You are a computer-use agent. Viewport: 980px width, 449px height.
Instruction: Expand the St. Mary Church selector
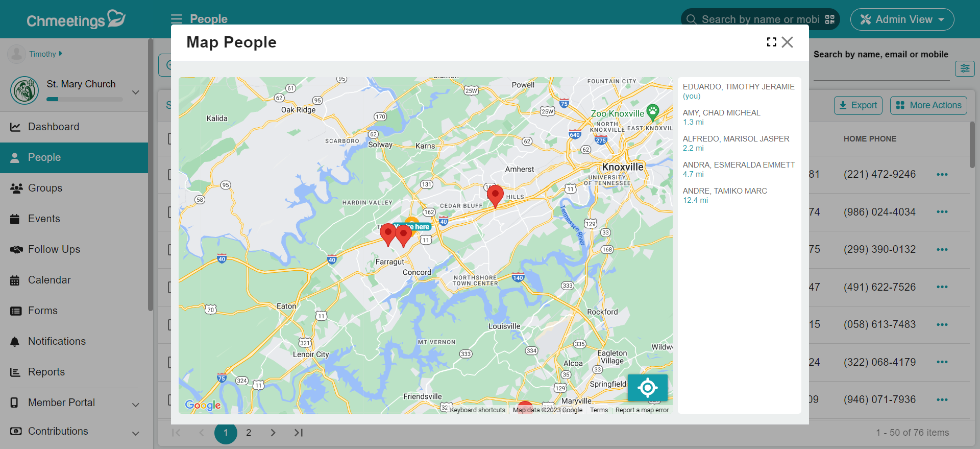click(136, 92)
